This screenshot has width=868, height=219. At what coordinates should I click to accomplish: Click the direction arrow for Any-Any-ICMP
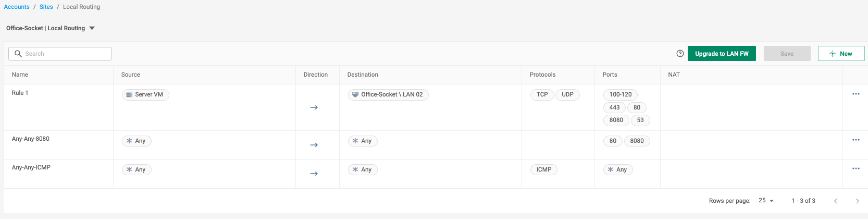[314, 174]
